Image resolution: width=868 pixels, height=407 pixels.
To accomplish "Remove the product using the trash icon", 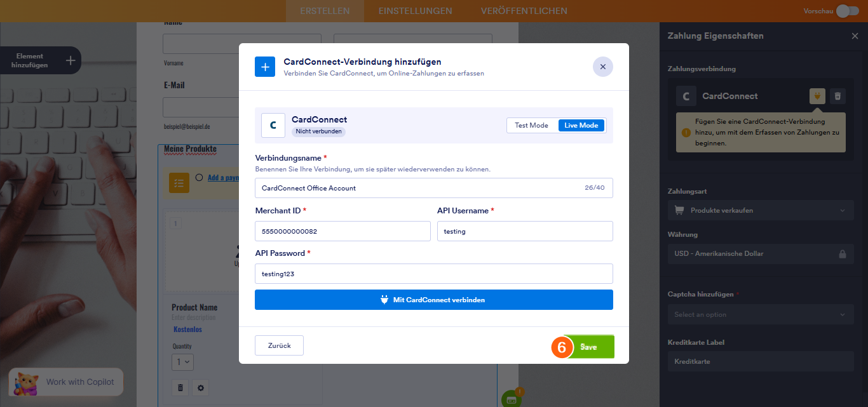I will point(180,387).
